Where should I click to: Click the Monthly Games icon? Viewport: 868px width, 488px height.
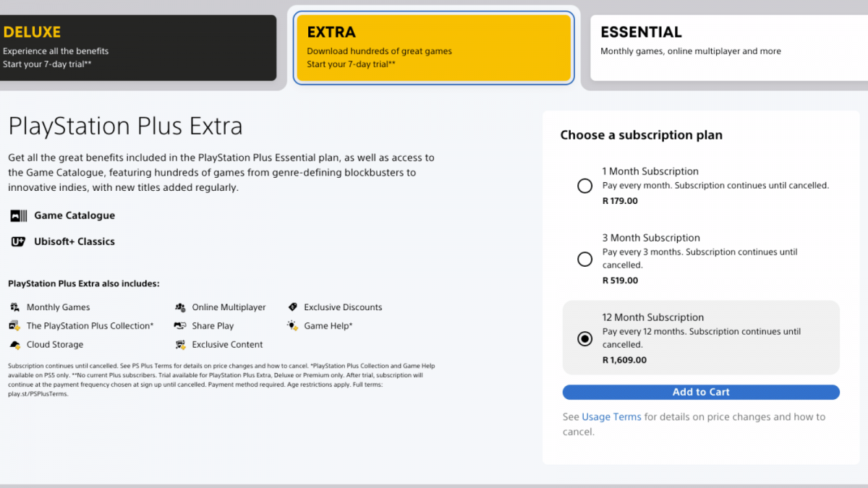click(x=15, y=307)
